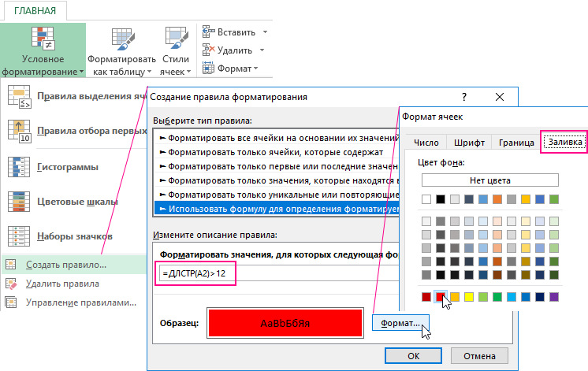
Task: Pick the purple standard color swatch
Action: [x=554, y=297]
